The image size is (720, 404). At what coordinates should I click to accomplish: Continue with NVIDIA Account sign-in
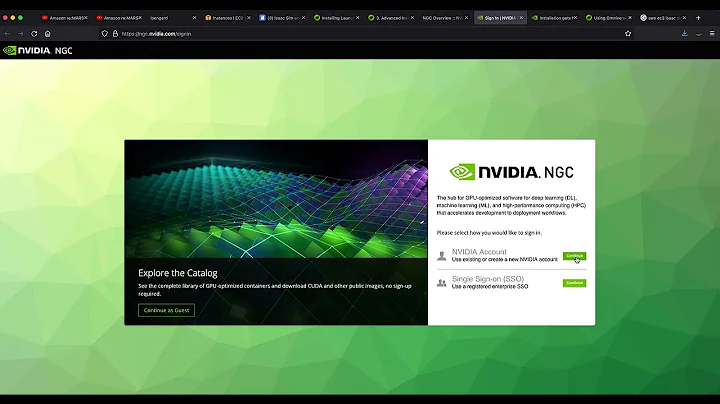574,256
